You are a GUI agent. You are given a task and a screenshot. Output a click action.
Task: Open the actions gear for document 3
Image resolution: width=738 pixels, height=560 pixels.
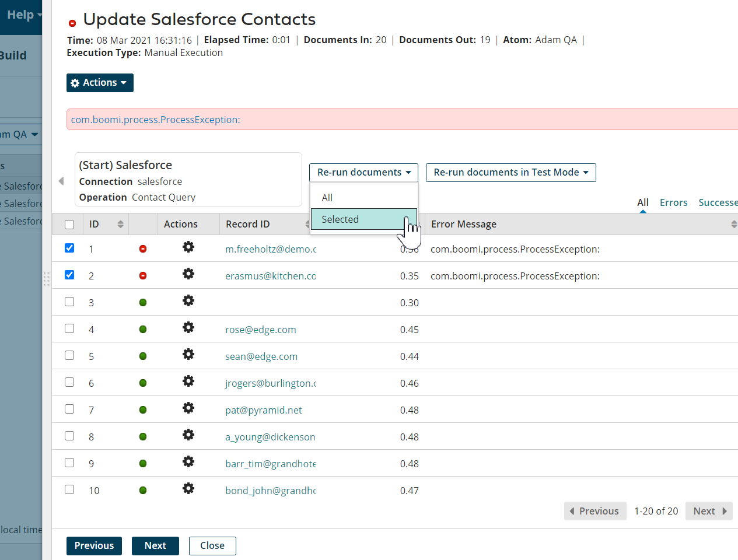point(188,300)
